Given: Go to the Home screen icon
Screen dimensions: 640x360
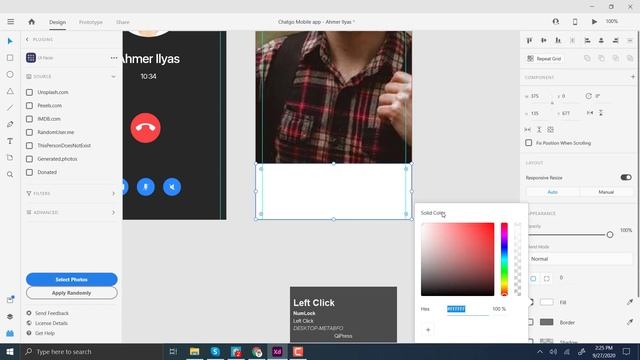Looking at the screenshot, I should pos(31,22).
